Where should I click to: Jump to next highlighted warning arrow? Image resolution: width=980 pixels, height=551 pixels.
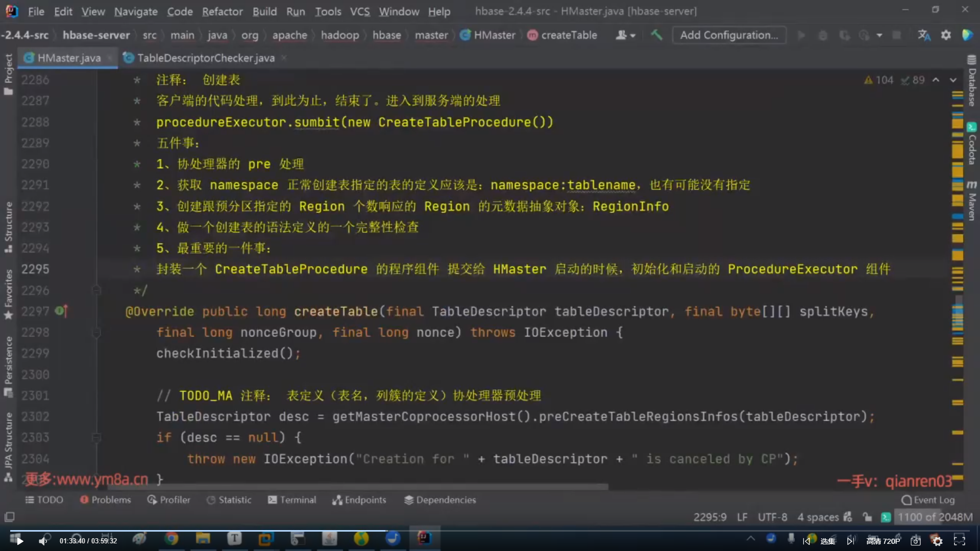[x=953, y=80]
